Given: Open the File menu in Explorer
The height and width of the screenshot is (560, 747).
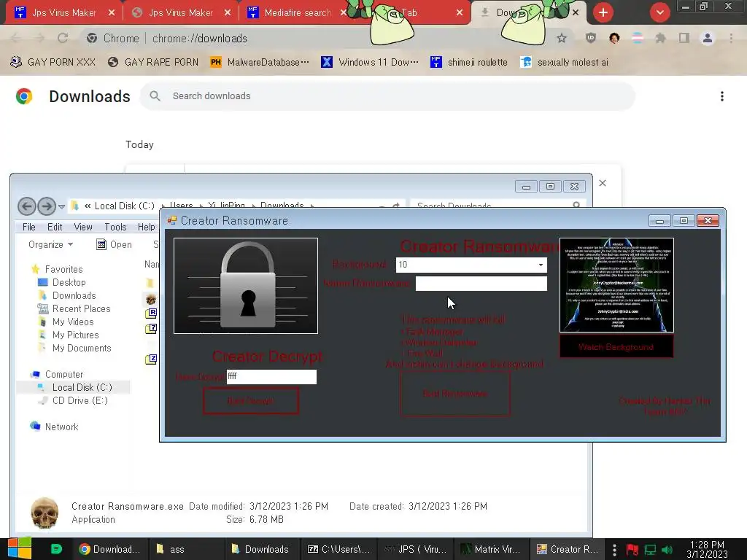Looking at the screenshot, I should (29, 227).
